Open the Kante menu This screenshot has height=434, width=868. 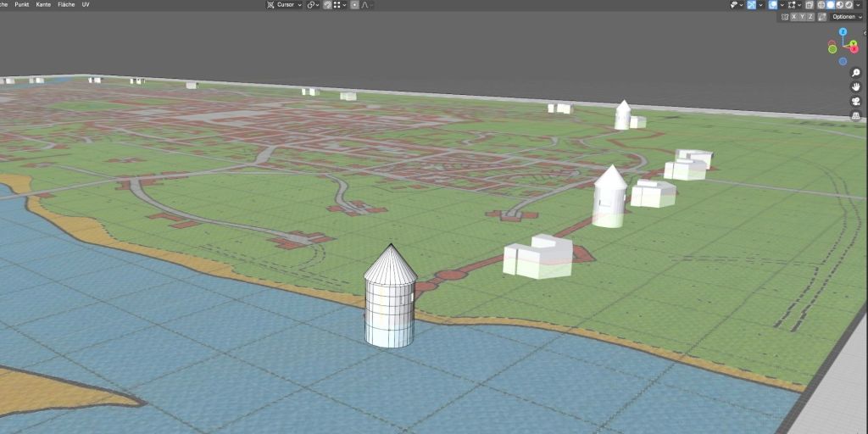point(43,5)
